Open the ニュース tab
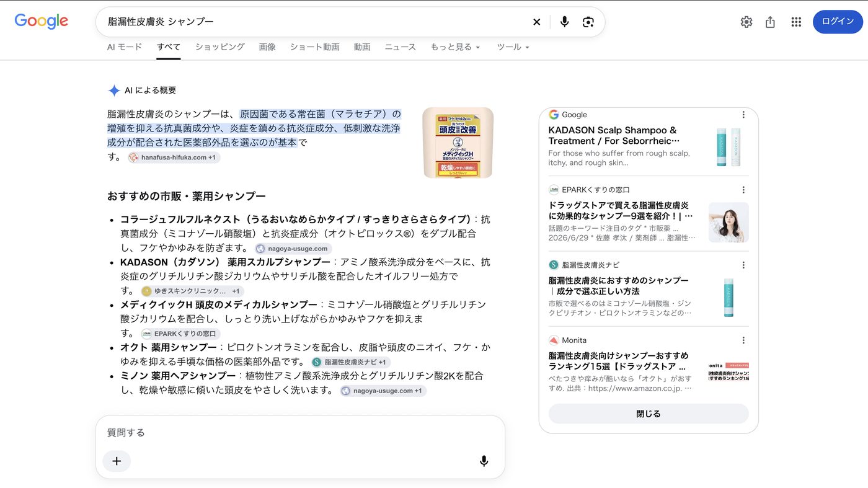The width and height of the screenshot is (868, 488). click(x=401, y=47)
